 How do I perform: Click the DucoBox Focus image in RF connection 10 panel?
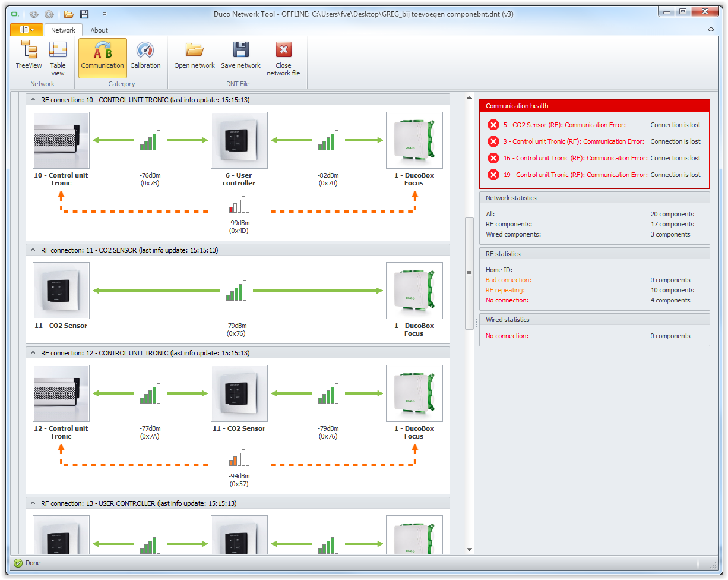click(x=414, y=140)
